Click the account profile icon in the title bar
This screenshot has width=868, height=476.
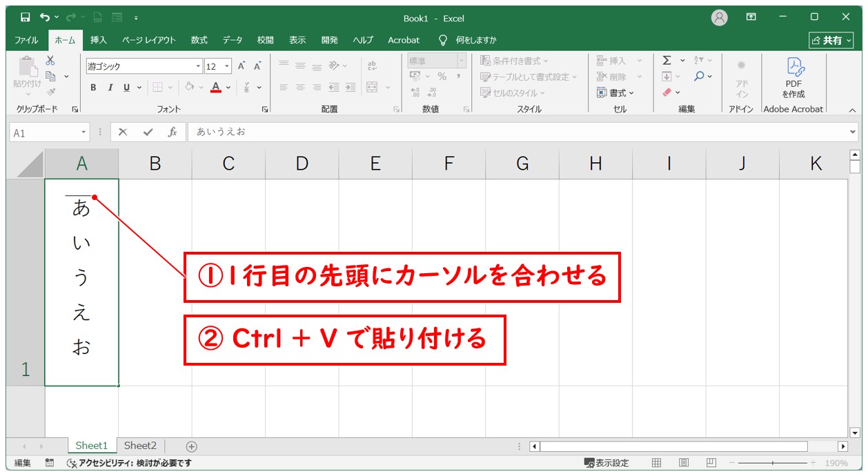coord(720,18)
